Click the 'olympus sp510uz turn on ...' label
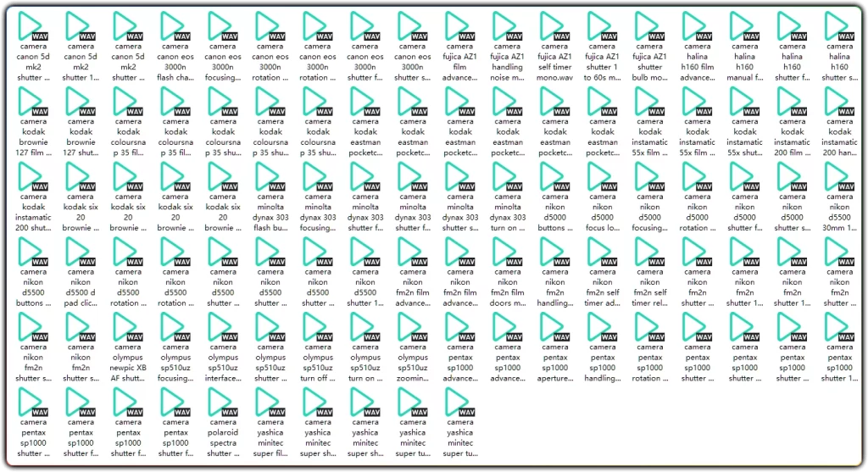The image size is (868, 472). [x=364, y=363]
